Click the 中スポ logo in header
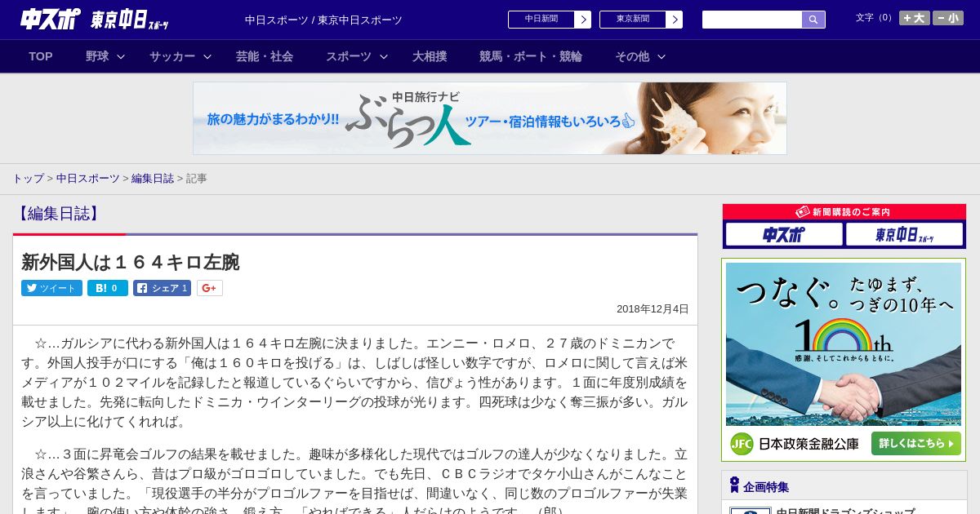 pos(50,19)
